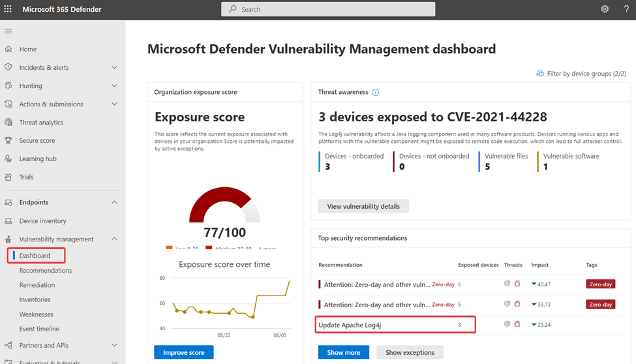Click the Vulnerability management icon
This screenshot has width=636, height=364.
click(x=8, y=239)
